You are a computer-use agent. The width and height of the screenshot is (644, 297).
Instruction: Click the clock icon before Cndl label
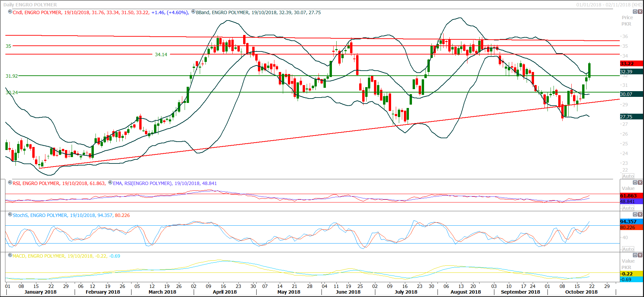point(10,12)
